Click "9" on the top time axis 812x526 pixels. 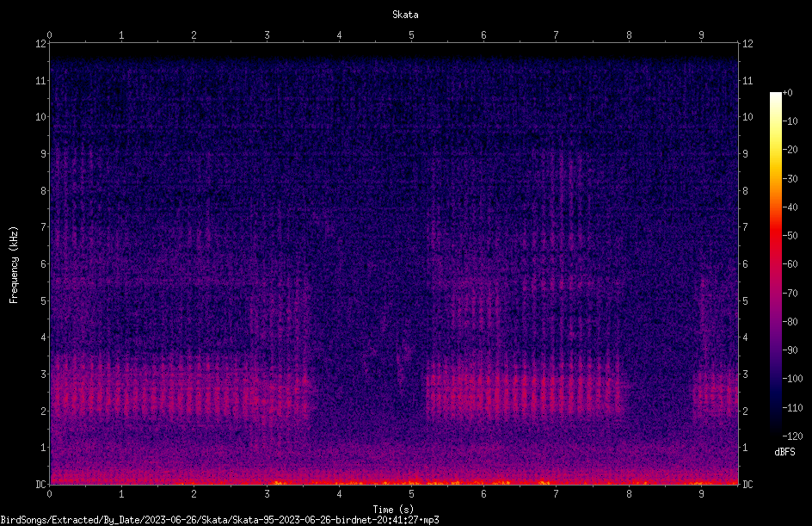(701, 35)
